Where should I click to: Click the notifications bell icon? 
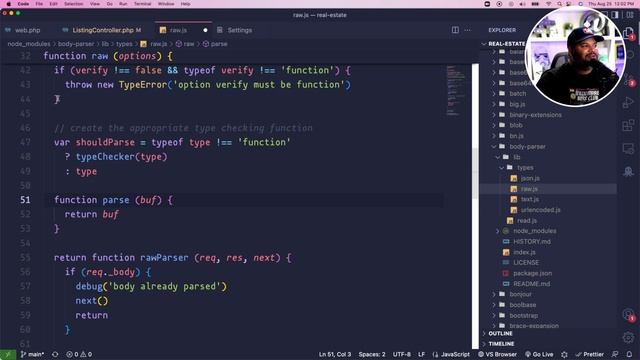click(x=629, y=354)
